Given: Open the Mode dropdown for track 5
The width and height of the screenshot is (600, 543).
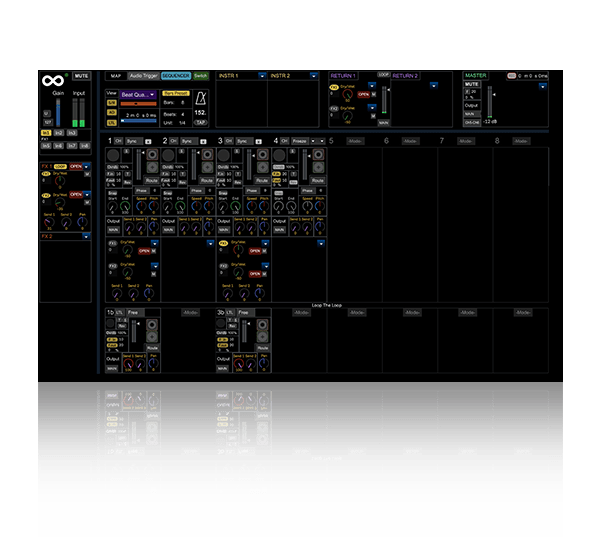Looking at the screenshot, I should point(353,142).
